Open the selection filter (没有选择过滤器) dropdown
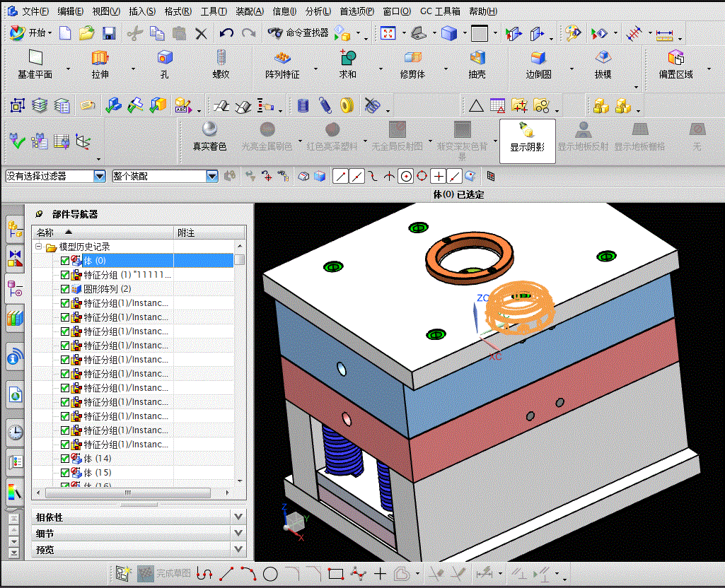The image size is (725, 588). [100, 176]
